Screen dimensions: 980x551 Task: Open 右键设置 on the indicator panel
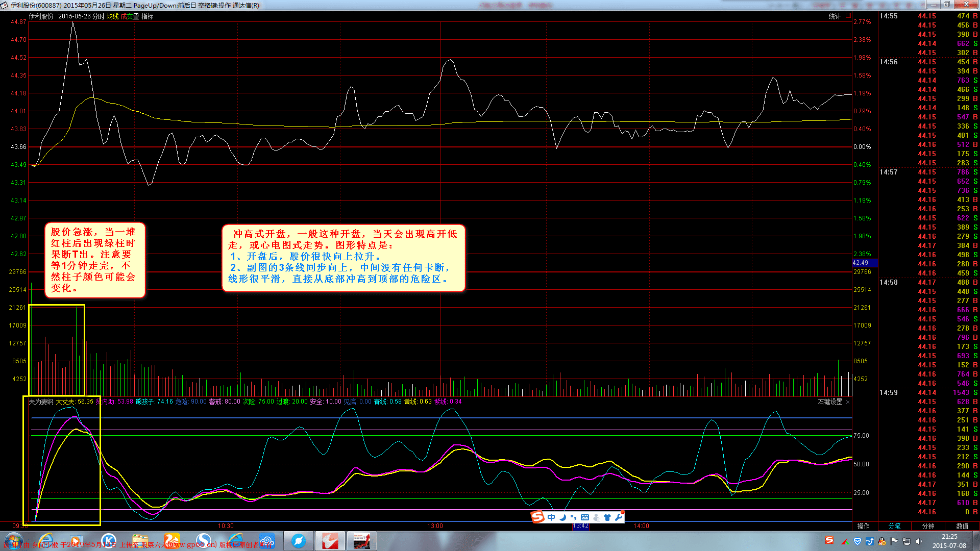(830, 402)
